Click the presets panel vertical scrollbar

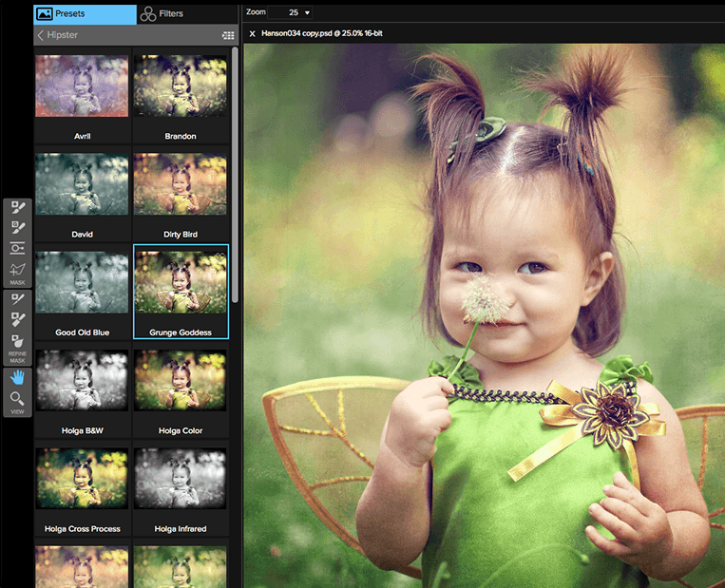point(235,175)
